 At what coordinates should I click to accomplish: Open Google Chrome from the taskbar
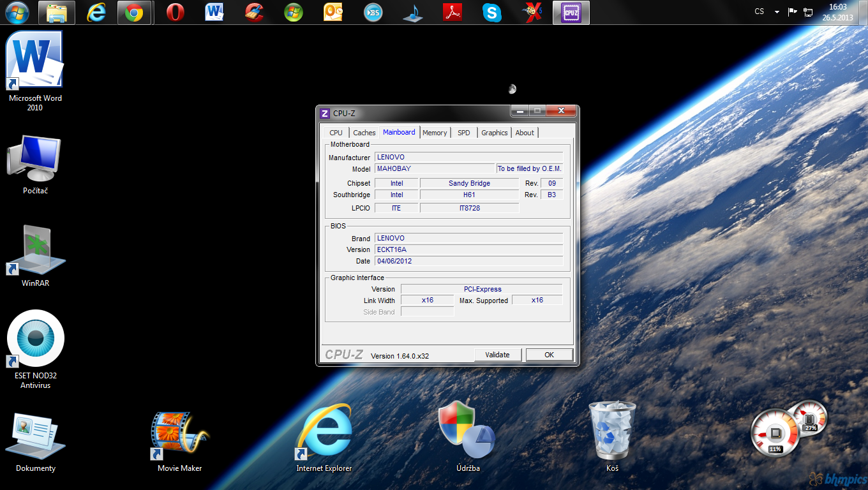coord(134,13)
